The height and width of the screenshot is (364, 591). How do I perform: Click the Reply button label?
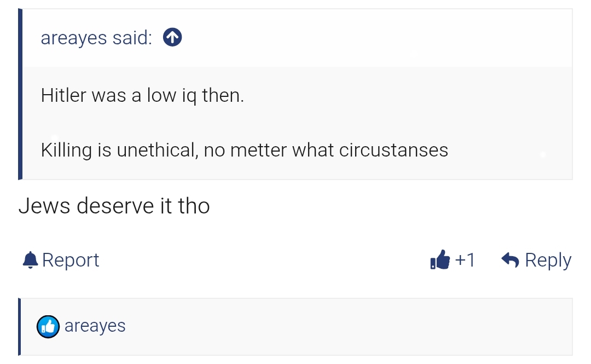pos(548,260)
